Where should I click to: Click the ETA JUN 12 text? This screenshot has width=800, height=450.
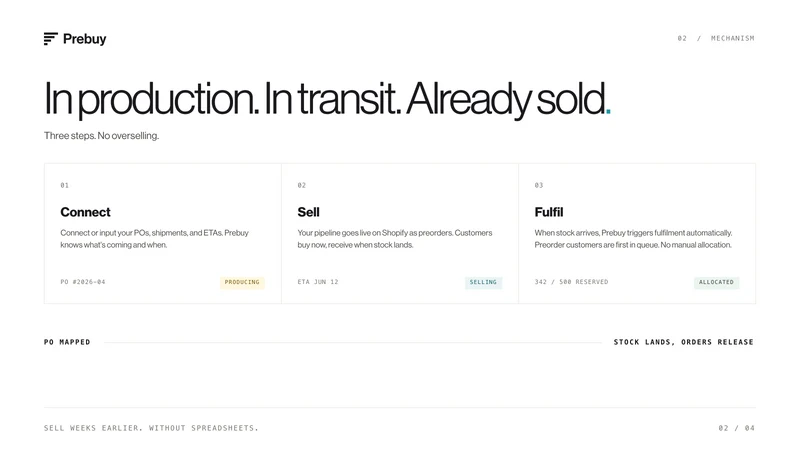click(x=318, y=282)
